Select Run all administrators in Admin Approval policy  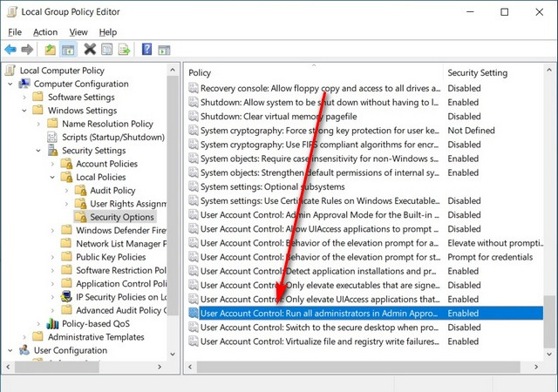pos(365,313)
